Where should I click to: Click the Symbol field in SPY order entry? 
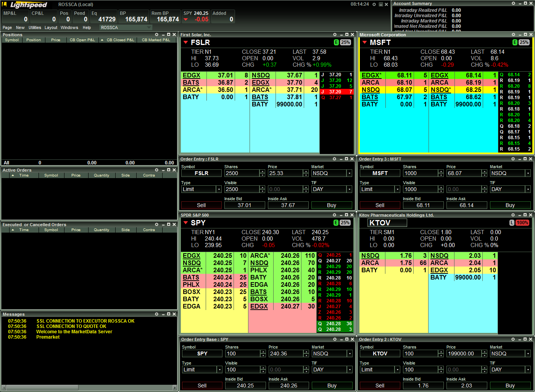point(202,353)
